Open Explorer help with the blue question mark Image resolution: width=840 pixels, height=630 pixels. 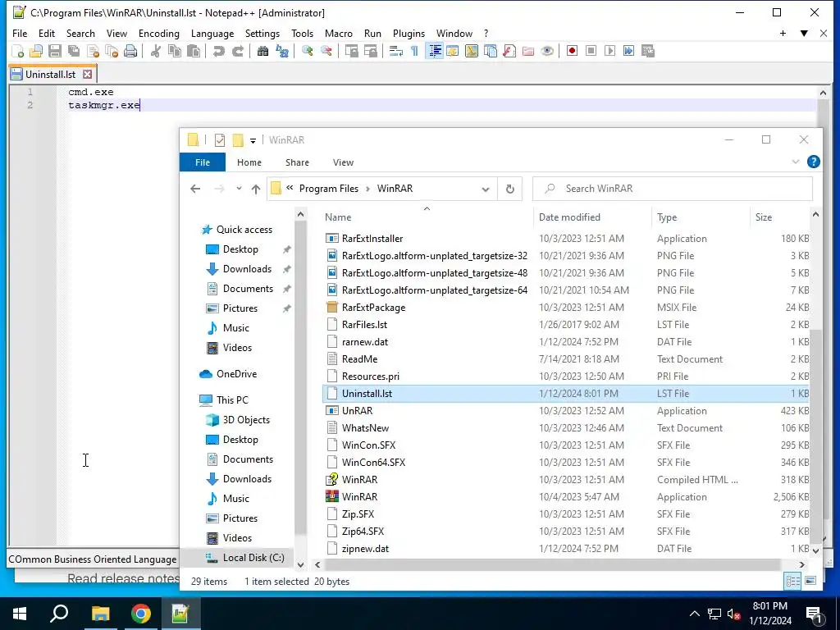[813, 162]
